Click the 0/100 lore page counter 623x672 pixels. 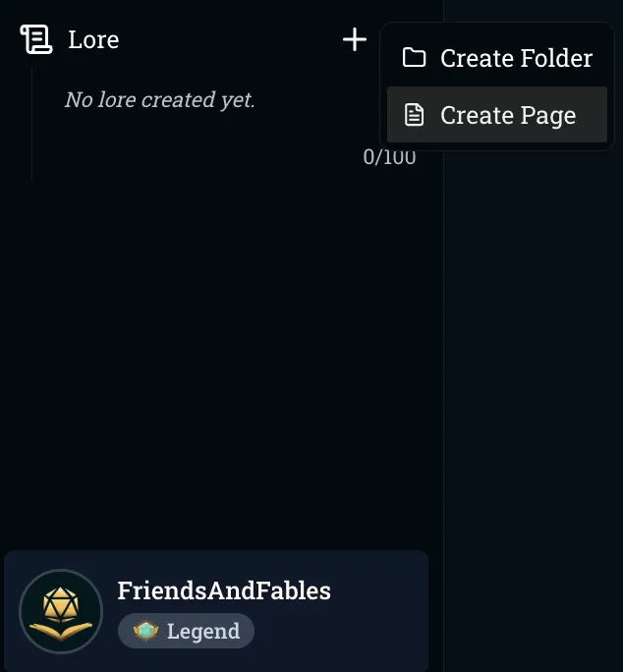[389, 157]
